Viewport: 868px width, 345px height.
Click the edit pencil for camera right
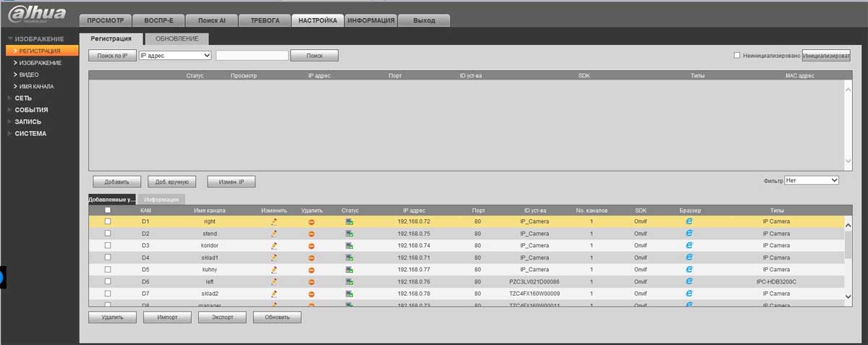274,221
